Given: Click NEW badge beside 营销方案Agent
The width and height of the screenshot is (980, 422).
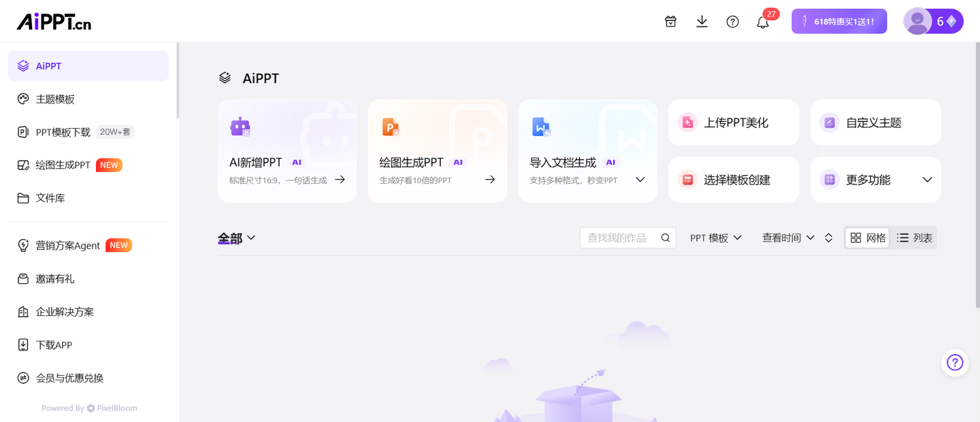Looking at the screenshot, I should [118, 245].
